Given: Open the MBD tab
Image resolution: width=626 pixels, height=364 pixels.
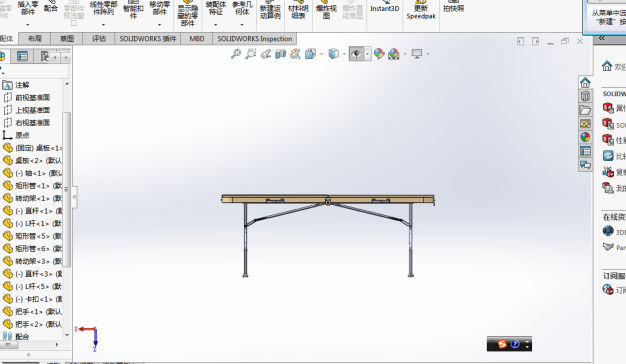Looking at the screenshot, I should pos(197,39).
